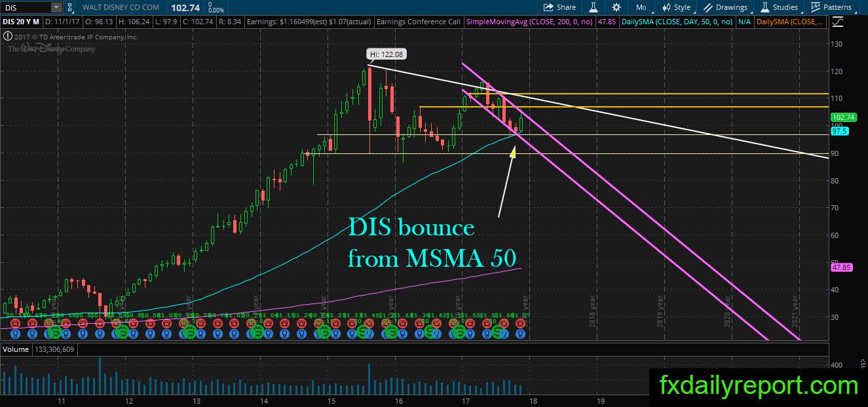Image resolution: width=868 pixels, height=407 pixels.
Task: Click the 47.85 magenta axis bubble
Action: coord(840,267)
